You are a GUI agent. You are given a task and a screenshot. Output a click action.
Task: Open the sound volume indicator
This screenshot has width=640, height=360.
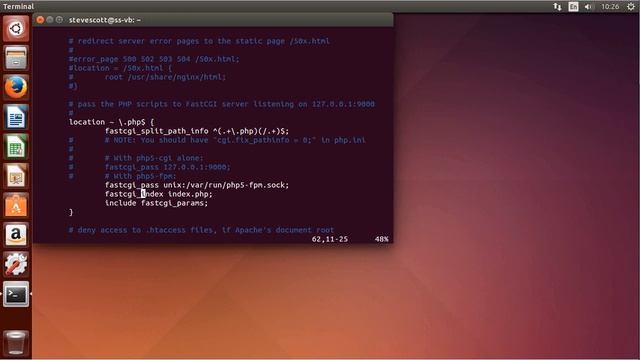tap(588, 7)
